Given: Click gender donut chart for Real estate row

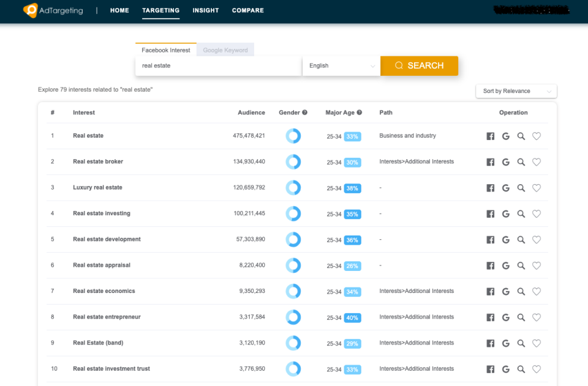Looking at the screenshot, I should click(293, 136).
